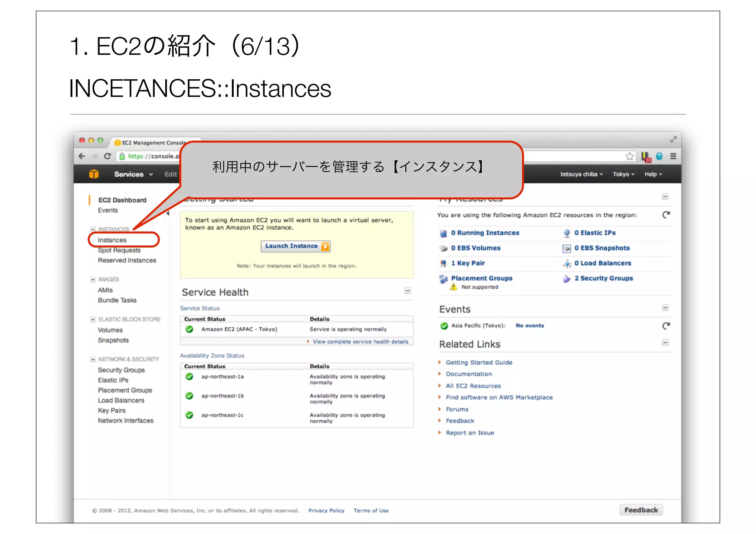
Task: Open the 0 Running Instances link
Action: click(x=485, y=233)
